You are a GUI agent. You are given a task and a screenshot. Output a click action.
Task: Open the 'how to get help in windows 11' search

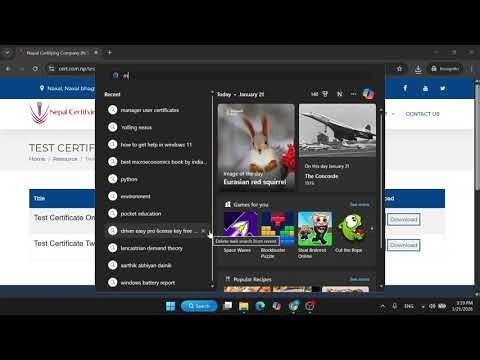pyautogui.click(x=156, y=145)
